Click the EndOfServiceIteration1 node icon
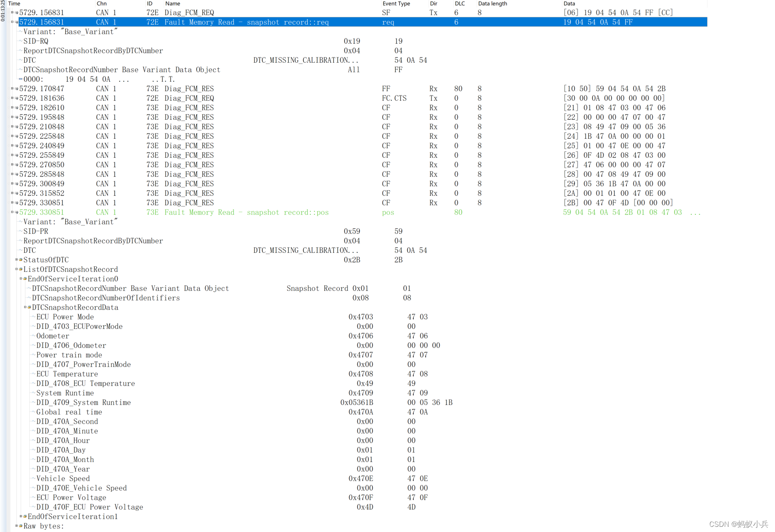The width and height of the screenshot is (775, 532). (25, 516)
